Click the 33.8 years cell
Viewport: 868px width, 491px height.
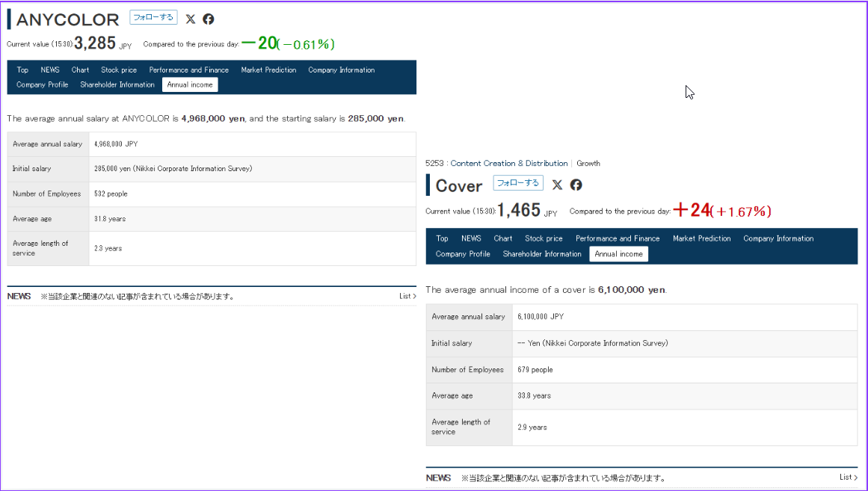pyautogui.click(x=685, y=396)
